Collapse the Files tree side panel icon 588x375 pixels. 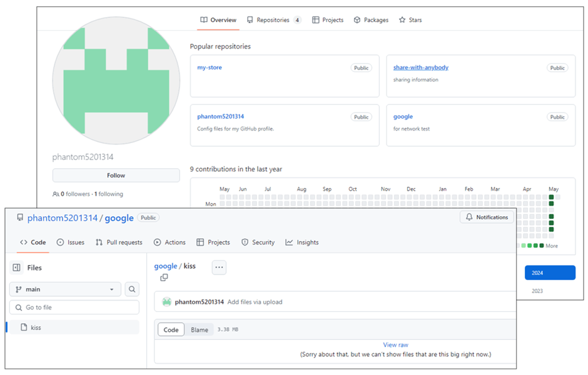pos(16,267)
